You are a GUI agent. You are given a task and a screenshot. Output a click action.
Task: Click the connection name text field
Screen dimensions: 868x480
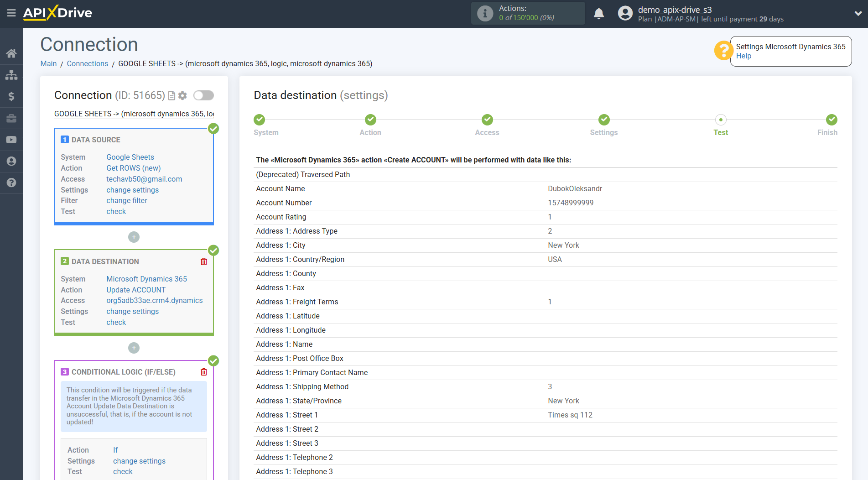[134, 114]
